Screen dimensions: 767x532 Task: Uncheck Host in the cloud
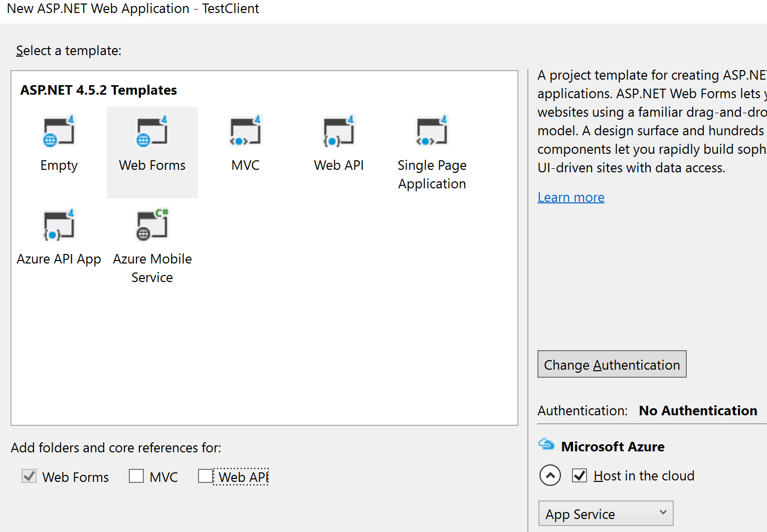tap(580, 475)
